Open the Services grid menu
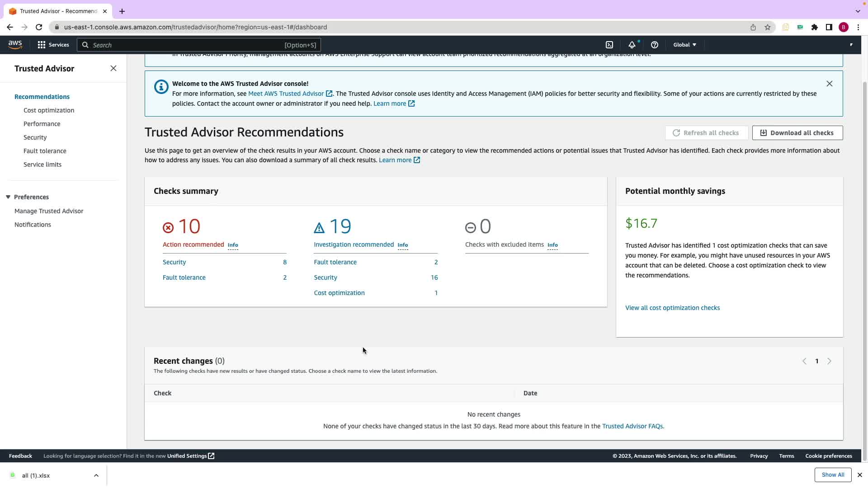This screenshot has height=488, width=868. [x=53, y=45]
